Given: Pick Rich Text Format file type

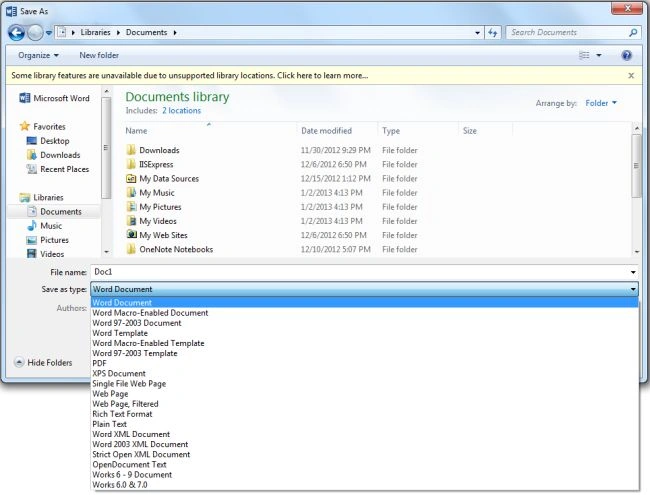Looking at the screenshot, I should [364, 414].
